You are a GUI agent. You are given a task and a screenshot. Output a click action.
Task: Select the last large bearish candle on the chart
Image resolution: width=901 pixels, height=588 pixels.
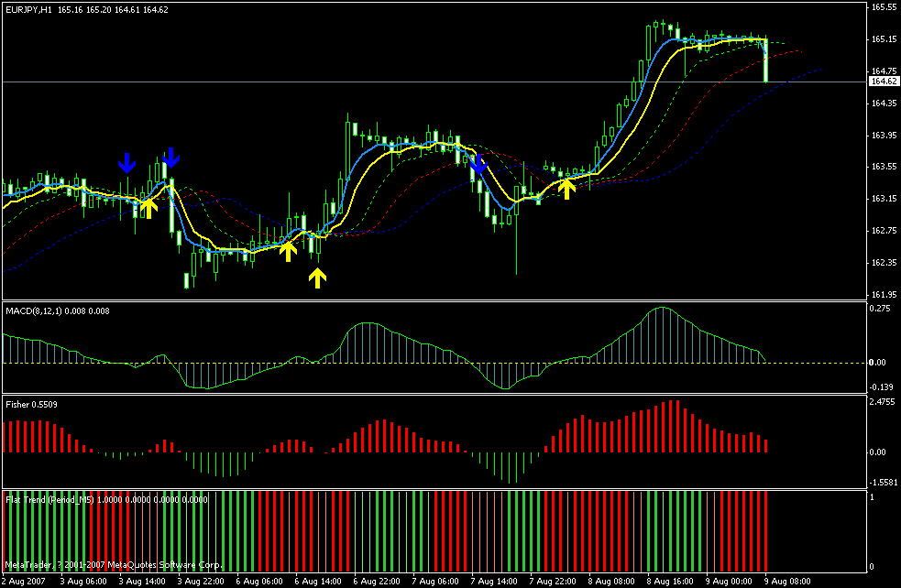(x=766, y=60)
